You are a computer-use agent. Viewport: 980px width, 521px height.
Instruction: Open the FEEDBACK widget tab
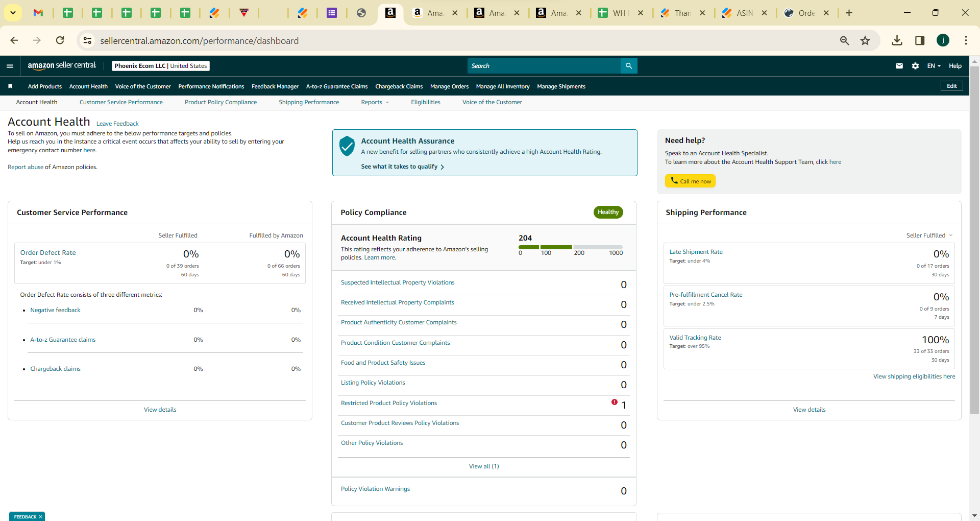coord(25,517)
